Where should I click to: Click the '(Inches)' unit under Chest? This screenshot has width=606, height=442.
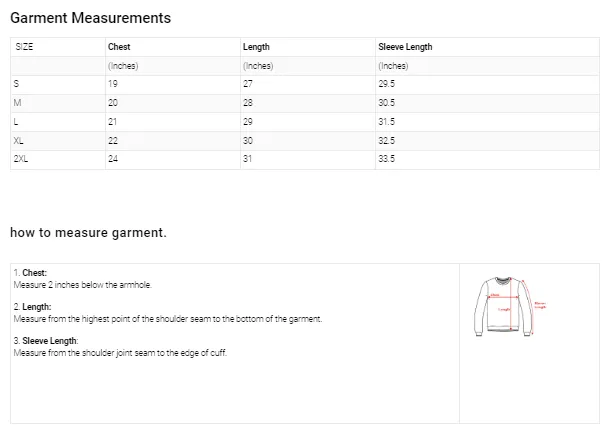(122, 66)
